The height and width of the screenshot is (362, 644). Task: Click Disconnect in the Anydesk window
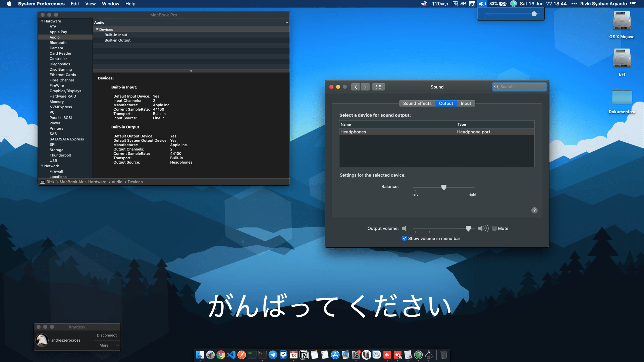pyautogui.click(x=106, y=335)
